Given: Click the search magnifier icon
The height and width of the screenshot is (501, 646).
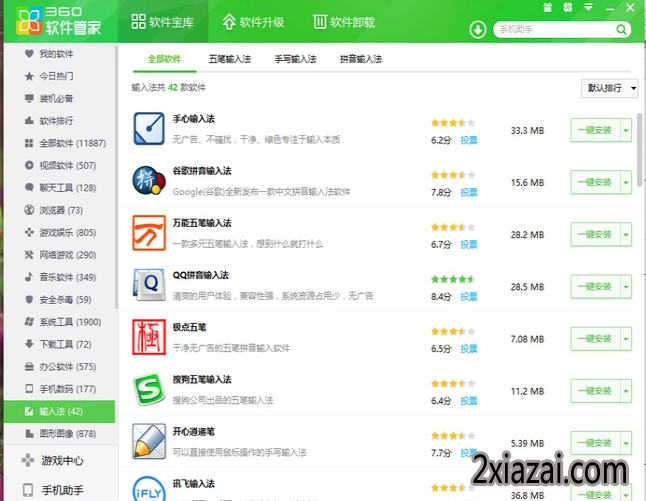Looking at the screenshot, I should (x=621, y=29).
